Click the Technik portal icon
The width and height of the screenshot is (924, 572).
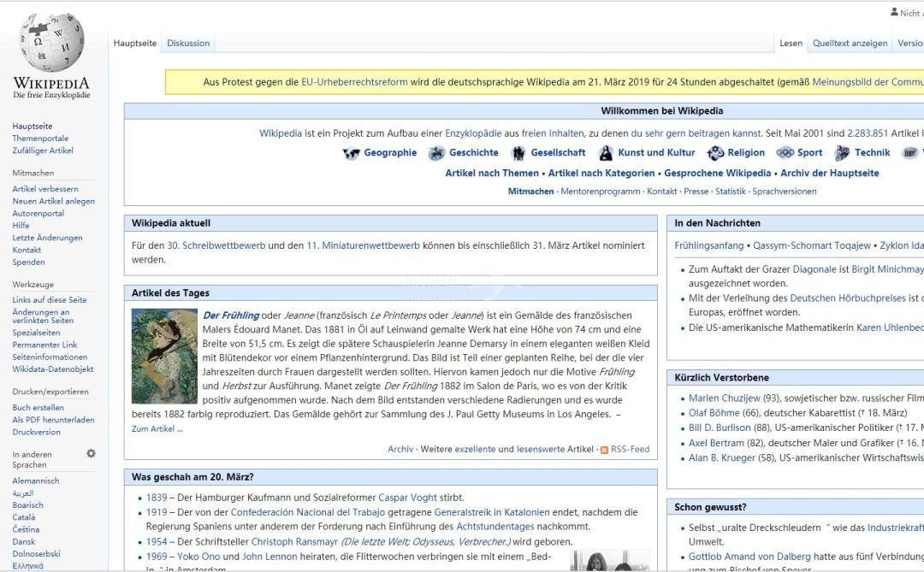[842, 153]
